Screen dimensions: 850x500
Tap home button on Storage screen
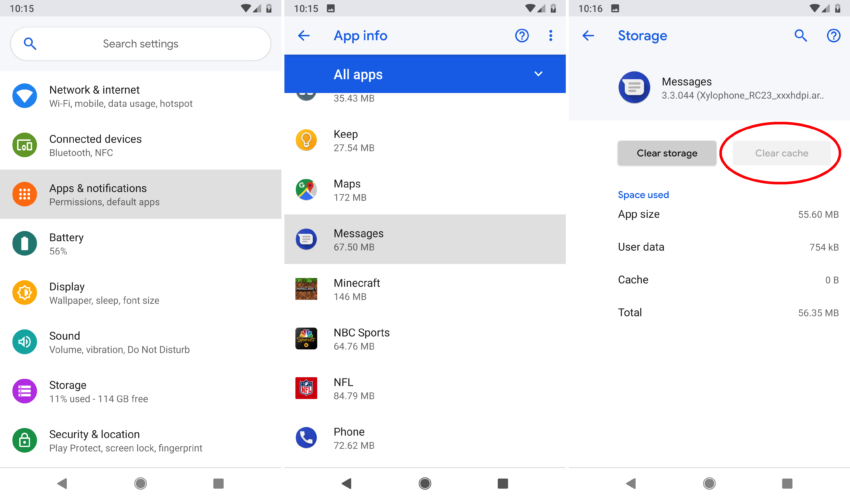709,483
